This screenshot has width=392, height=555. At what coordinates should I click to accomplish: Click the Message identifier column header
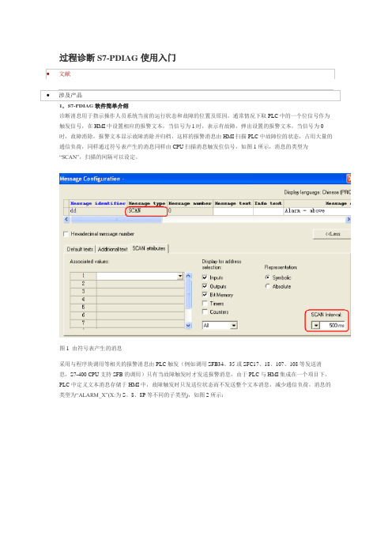coord(98,203)
